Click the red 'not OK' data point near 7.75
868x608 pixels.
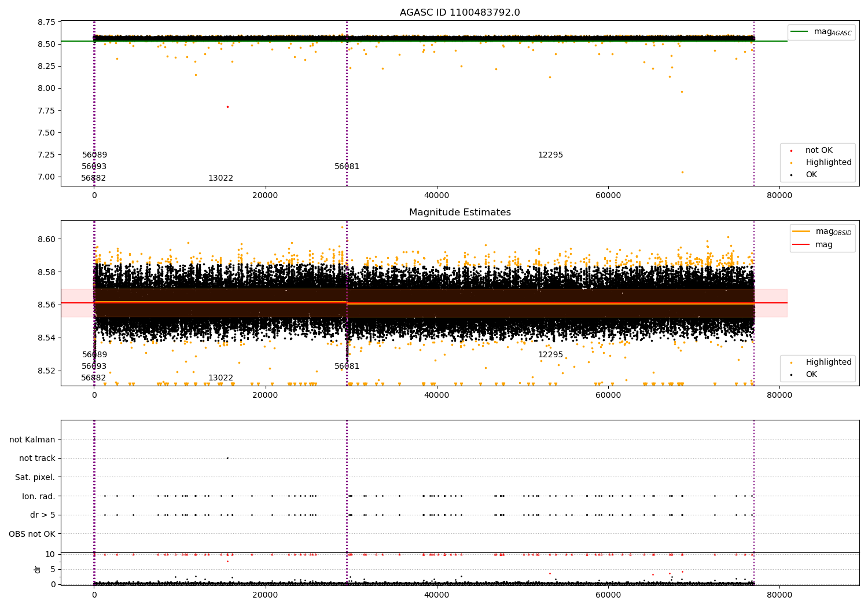point(227,107)
